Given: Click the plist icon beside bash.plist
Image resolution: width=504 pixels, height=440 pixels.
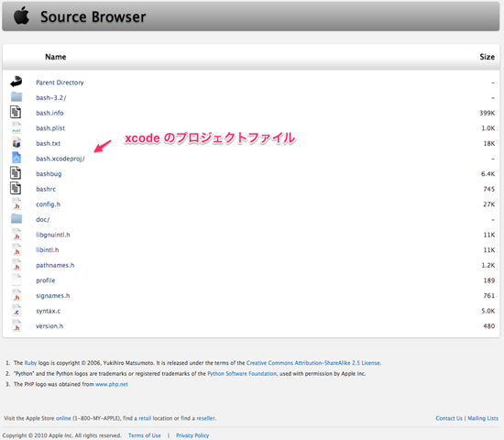Looking at the screenshot, I should (16, 127).
